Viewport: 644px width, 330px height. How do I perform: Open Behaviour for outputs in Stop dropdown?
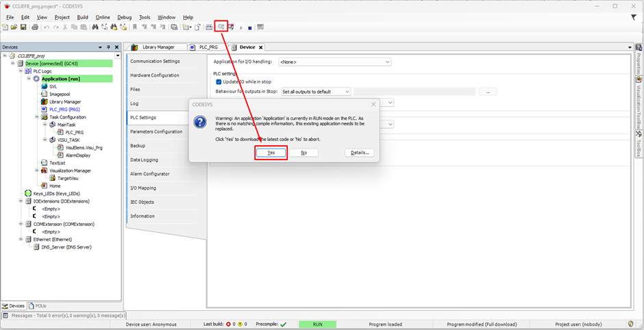click(316, 92)
